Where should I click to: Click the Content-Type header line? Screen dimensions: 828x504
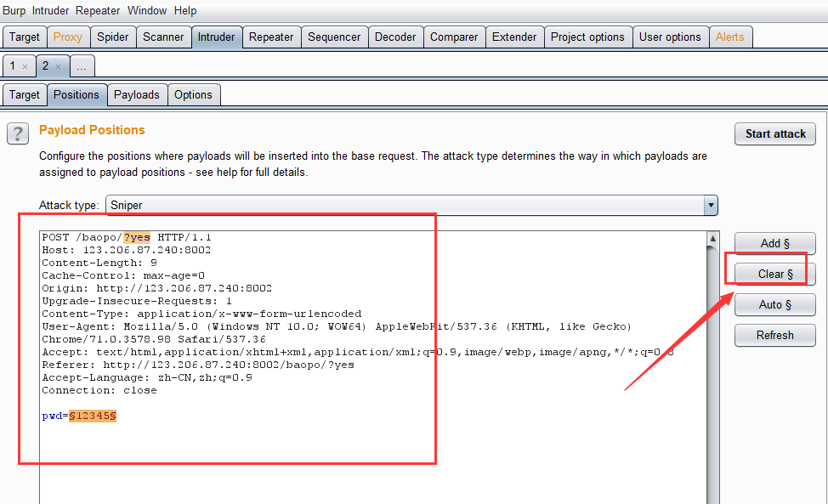click(201, 314)
